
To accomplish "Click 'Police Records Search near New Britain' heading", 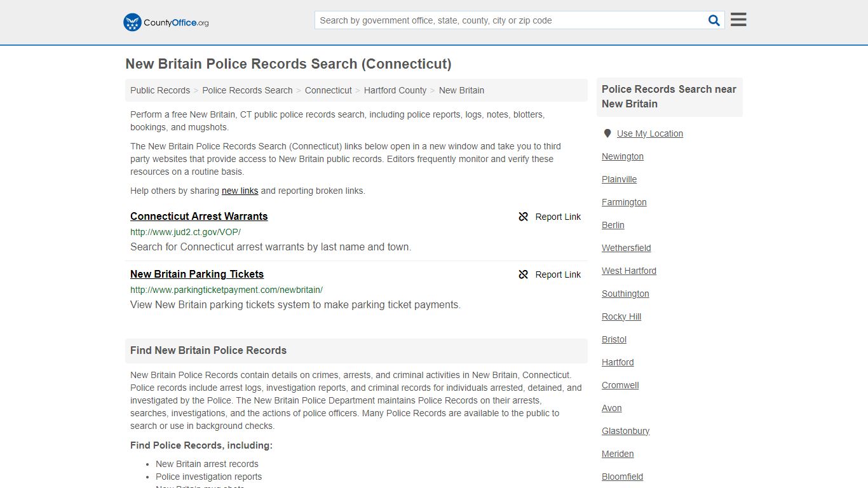I will tap(669, 97).
